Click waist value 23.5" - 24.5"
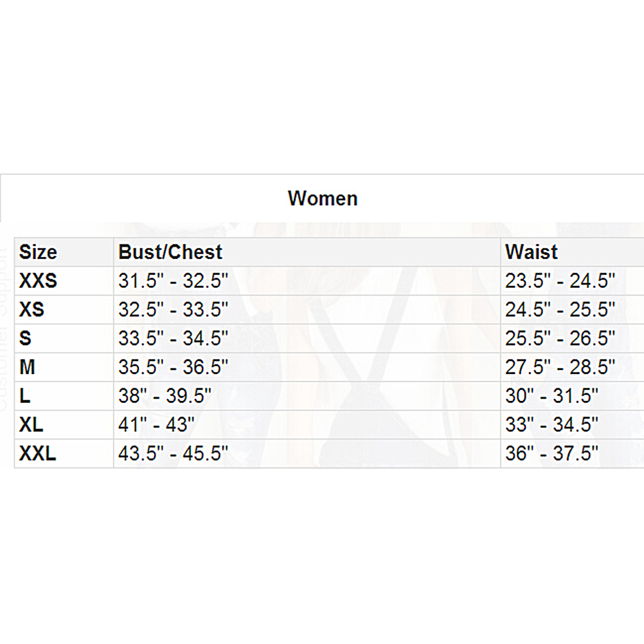This screenshot has width=644, height=644. click(x=560, y=282)
